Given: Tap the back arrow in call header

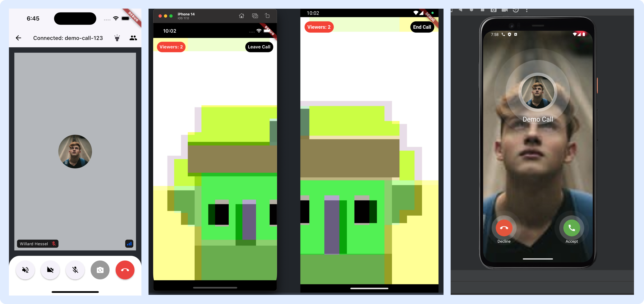Looking at the screenshot, I should [18, 38].
